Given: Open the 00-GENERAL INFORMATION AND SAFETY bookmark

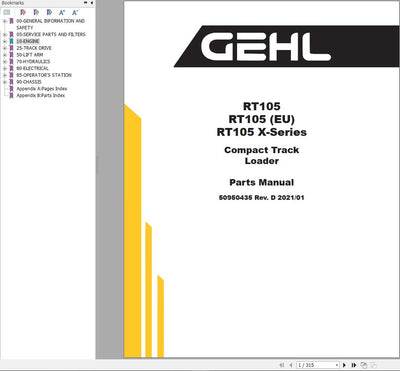Looking at the screenshot, I should tap(50, 24).
